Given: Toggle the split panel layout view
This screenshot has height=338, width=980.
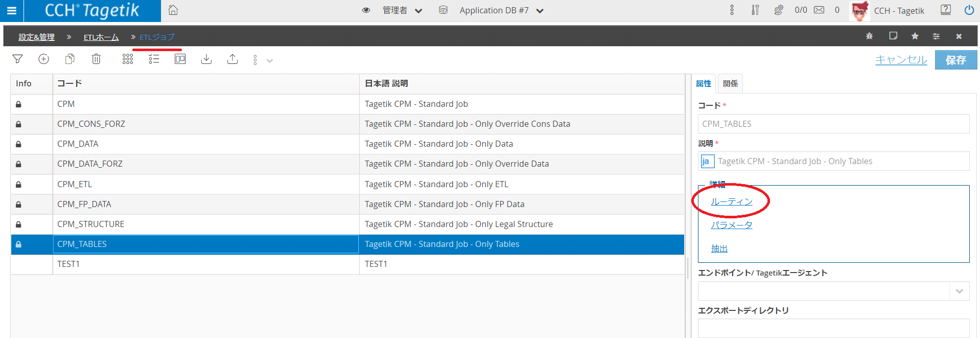Looking at the screenshot, I should tap(180, 59).
